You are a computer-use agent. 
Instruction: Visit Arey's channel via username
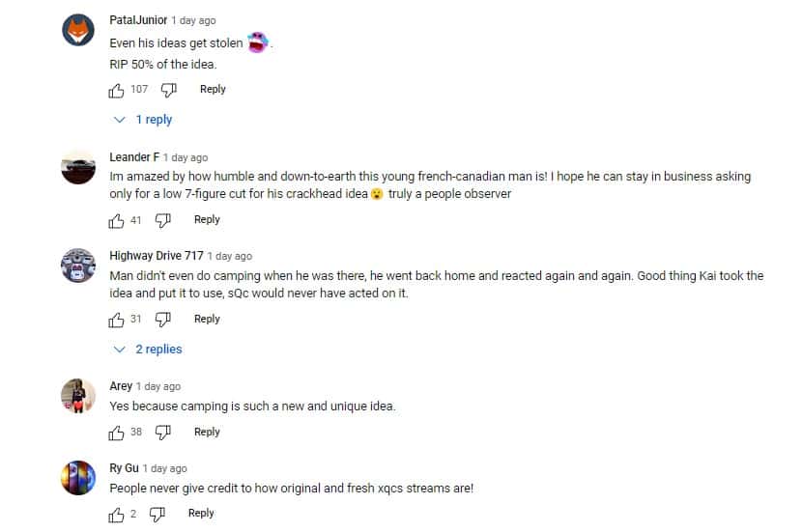tap(121, 386)
